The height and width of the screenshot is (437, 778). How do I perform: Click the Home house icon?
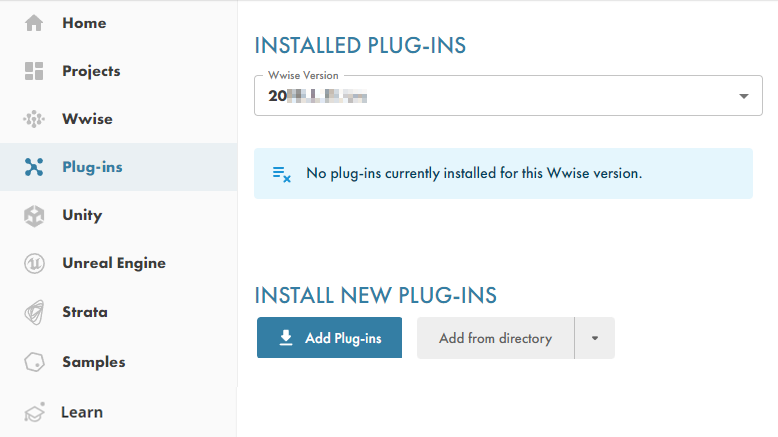pyautogui.click(x=34, y=23)
